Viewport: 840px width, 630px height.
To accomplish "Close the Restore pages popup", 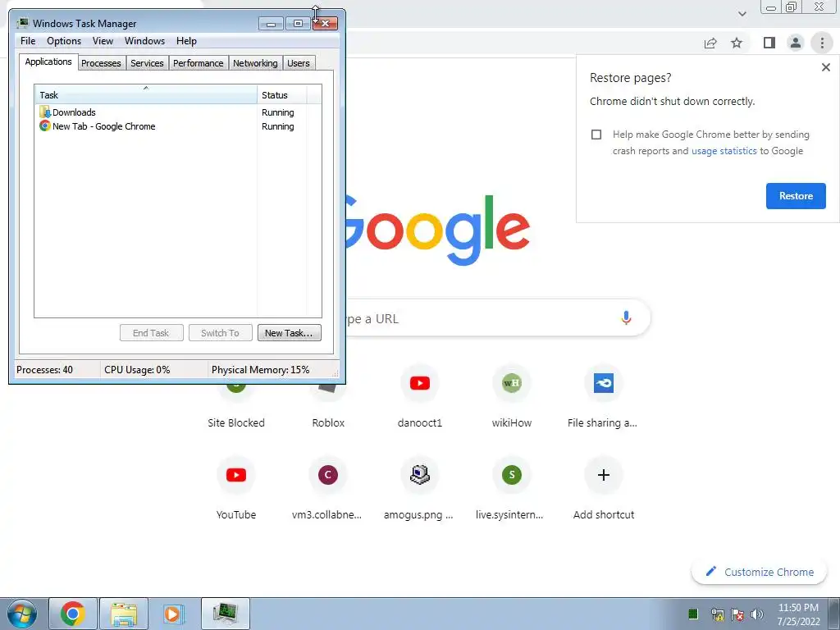I will (x=825, y=67).
